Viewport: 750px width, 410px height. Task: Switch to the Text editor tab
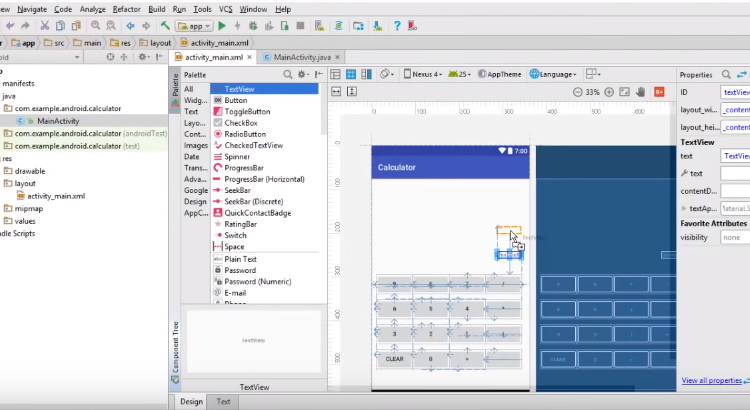point(223,401)
